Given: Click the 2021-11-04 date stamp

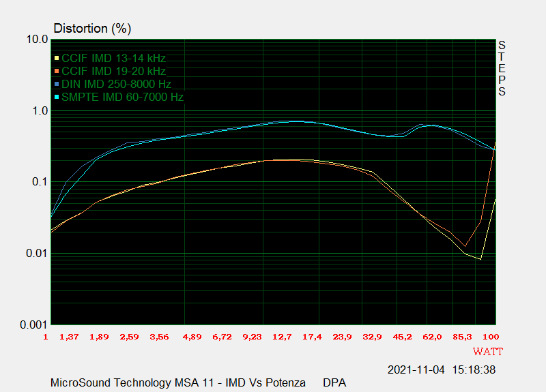Looking at the screenshot, I should click(416, 370).
